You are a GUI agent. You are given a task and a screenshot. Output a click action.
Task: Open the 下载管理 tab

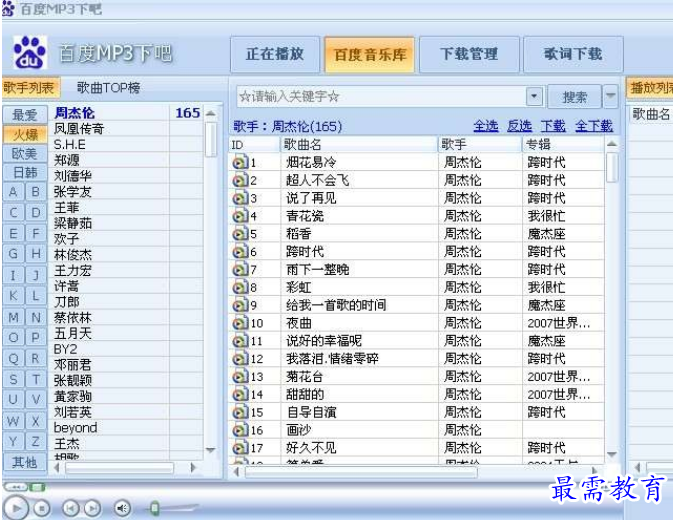coord(469,54)
